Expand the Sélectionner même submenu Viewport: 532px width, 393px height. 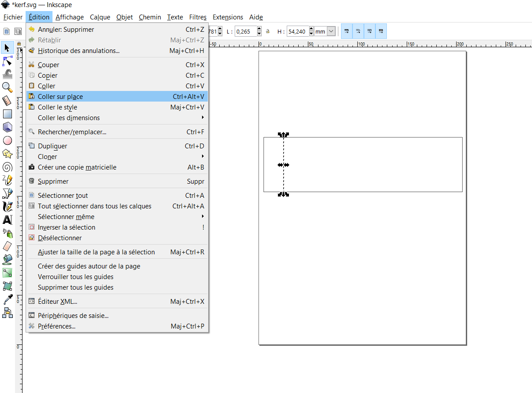(117, 217)
